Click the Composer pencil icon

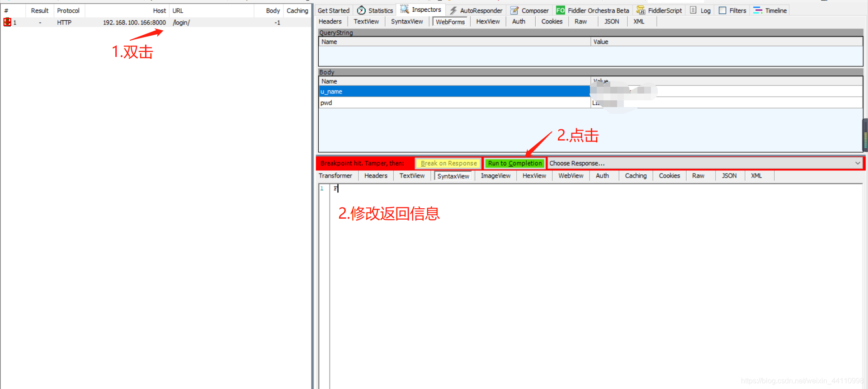tap(514, 10)
